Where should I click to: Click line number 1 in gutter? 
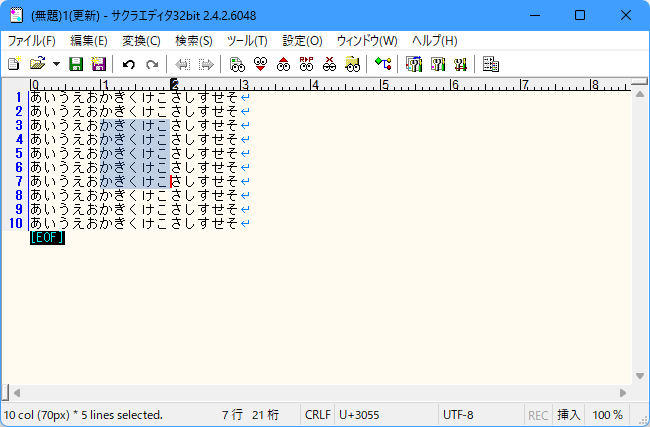pyautogui.click(x=19, y=97)
